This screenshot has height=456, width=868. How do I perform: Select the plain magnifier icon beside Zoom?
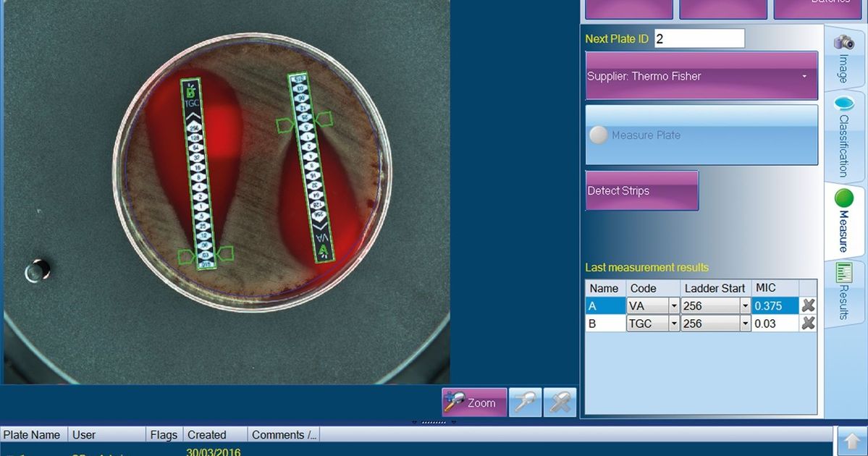tap(525, 402)
